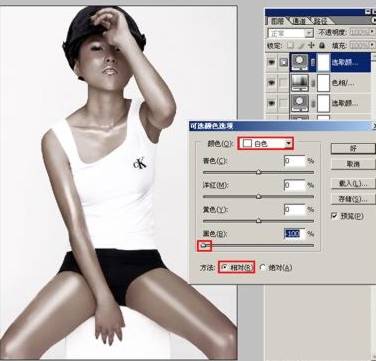This screenshot has height=361, width=376.
Task: Open the Colors dropdown showing White
Action: (266, 144)
